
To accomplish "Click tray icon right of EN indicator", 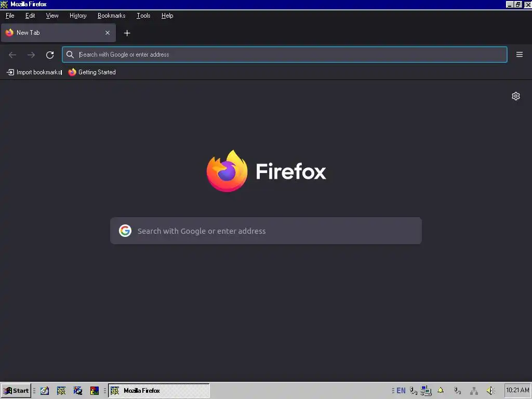I will (413, 391).
